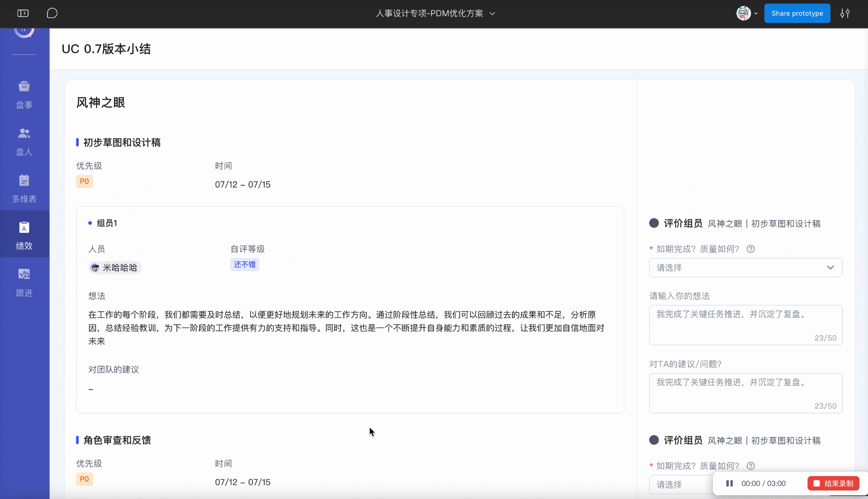The width and height of the screenshot is (868, 499).
Task: Open the prototype settings sliders icon
Action: point(845,14)
